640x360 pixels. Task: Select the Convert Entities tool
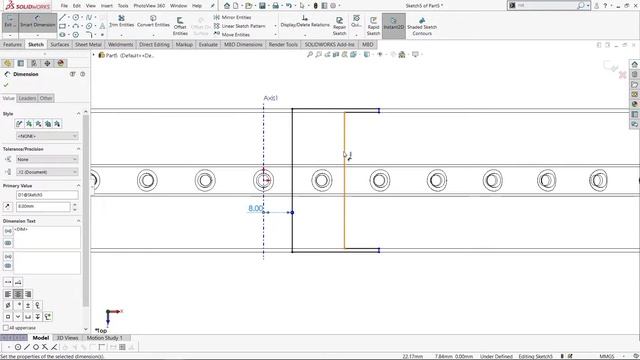(153, 21)
